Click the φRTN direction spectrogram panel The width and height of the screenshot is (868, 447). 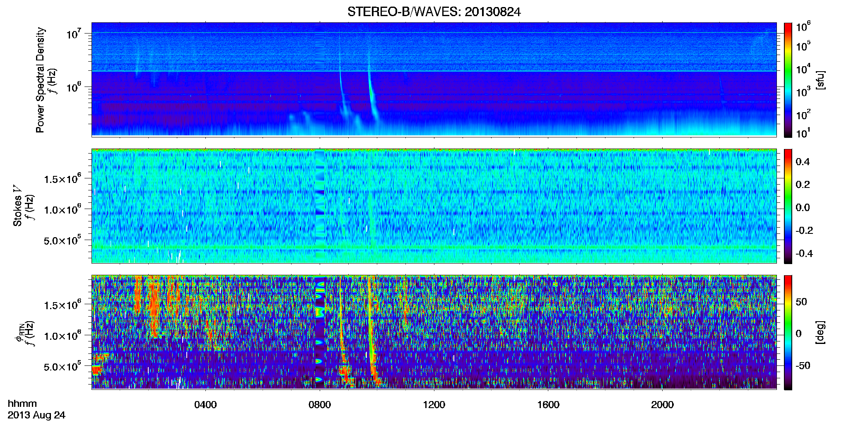coord(434,332)
